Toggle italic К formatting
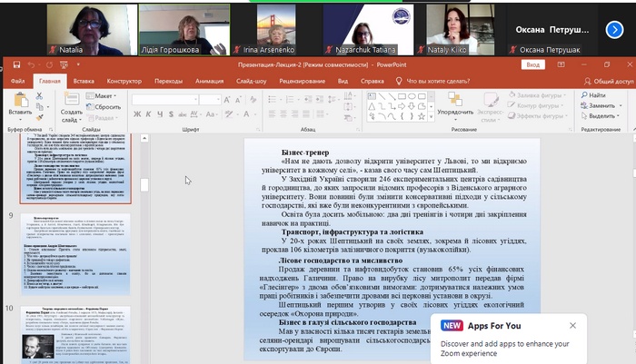The width and height of the screenshot is (636, 364). tap(147, 115)
